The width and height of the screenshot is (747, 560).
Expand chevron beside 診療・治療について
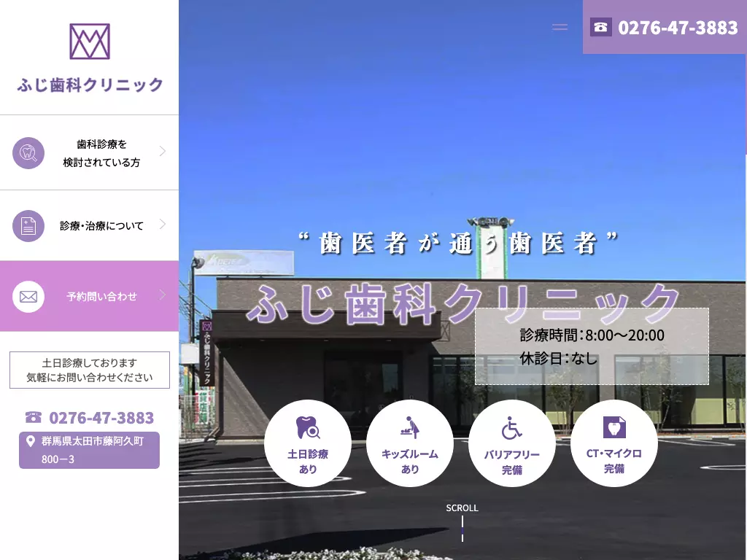tap(163, 225)
